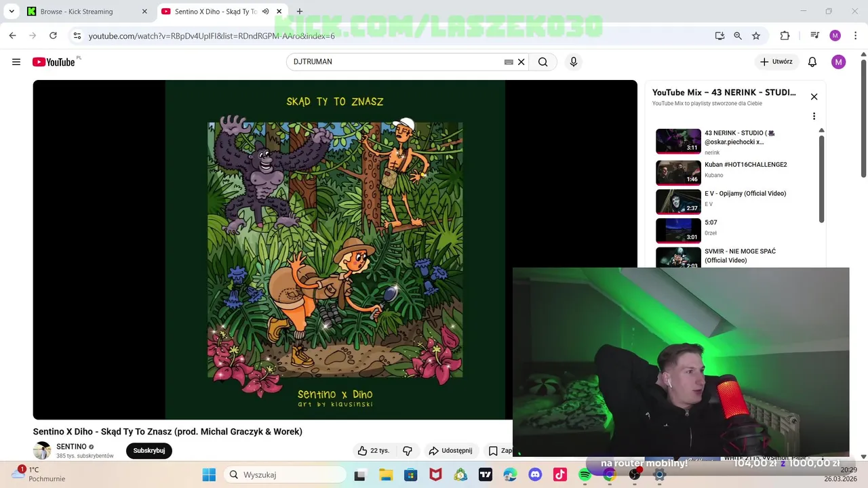The width and height of the screenshot is (868, 488).
Task: Expand the tab search dropdown arrow
Action: coord(12,12)
